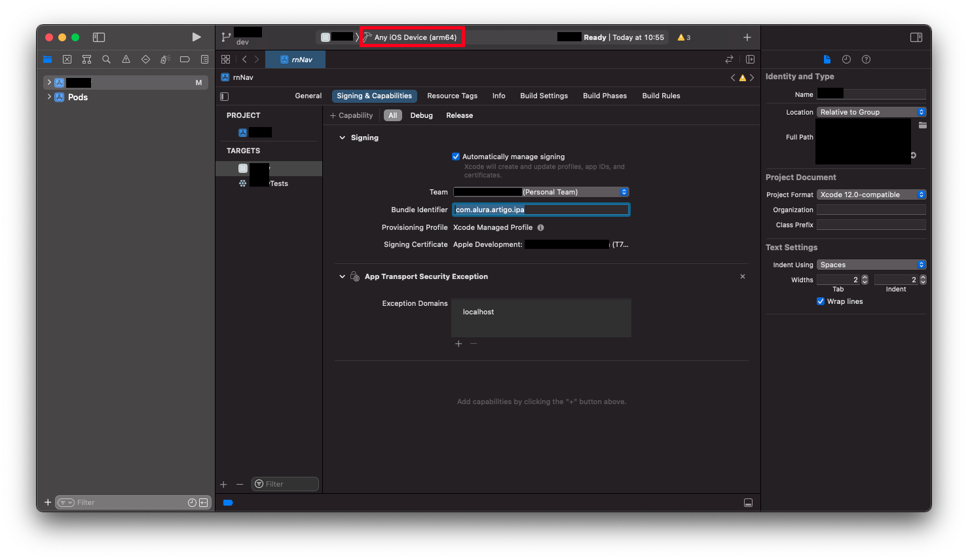This screenshot has height=560, width=968.
Task: Click the navigator Filter field
Action: click(x=132, y=502)
